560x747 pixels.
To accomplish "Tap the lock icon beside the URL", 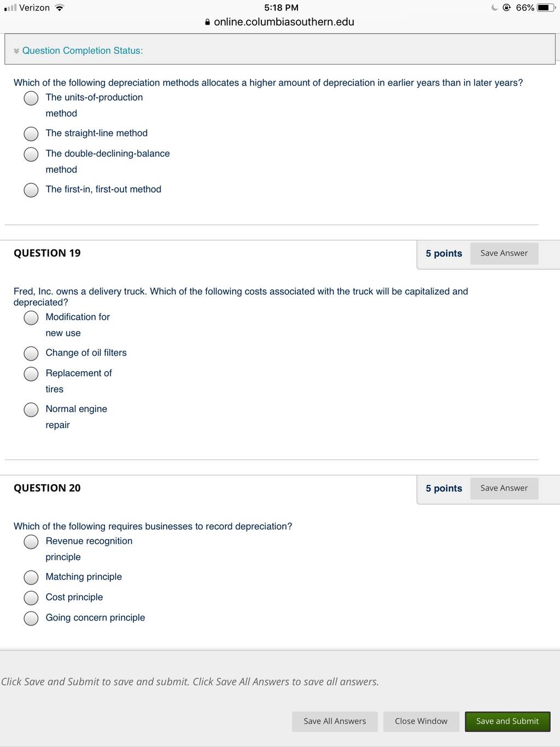I will tap(207, 22).
